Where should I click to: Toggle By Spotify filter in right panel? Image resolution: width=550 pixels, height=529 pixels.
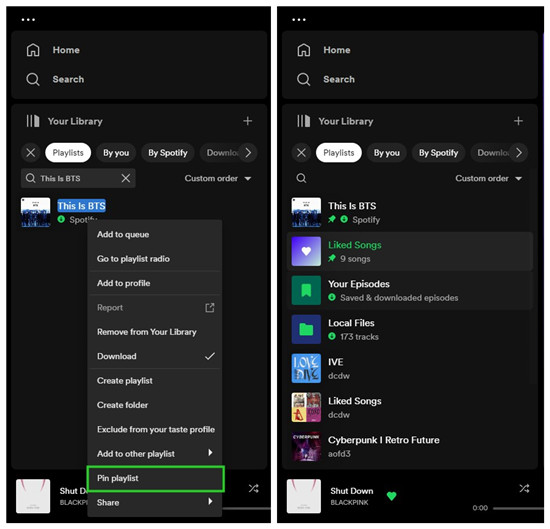pos(438,153)
